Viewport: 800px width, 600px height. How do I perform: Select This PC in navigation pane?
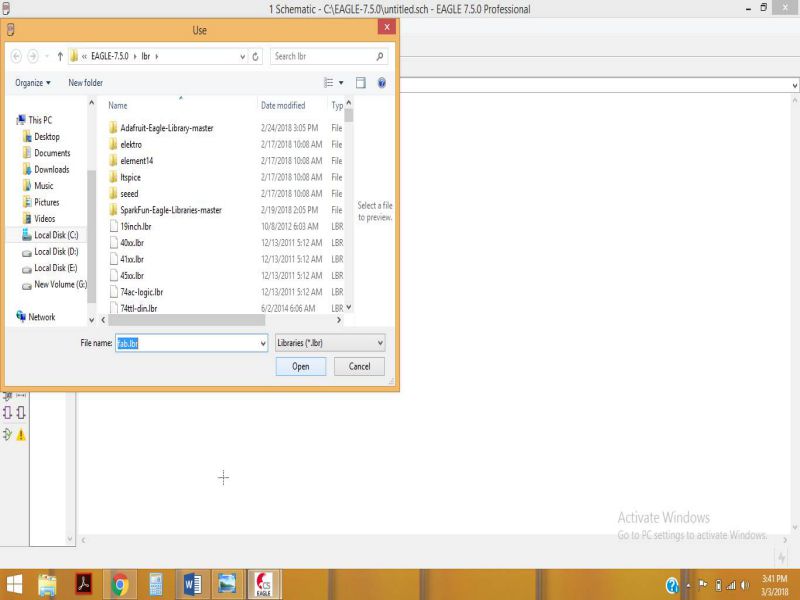(40, 120)
